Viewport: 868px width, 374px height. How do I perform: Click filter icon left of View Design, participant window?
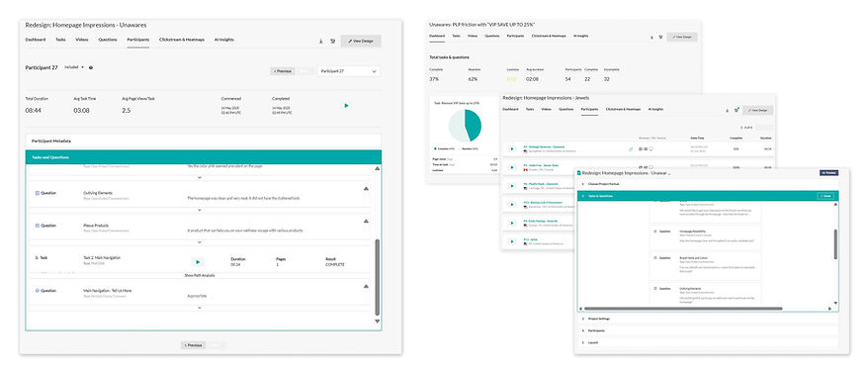333,41
